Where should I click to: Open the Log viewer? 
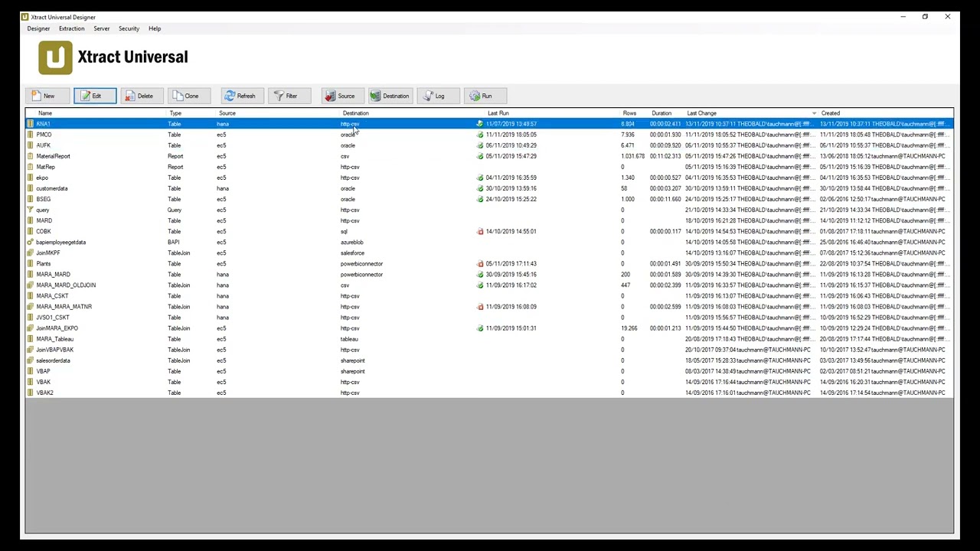pyautogui.click(x=436, y=96)
